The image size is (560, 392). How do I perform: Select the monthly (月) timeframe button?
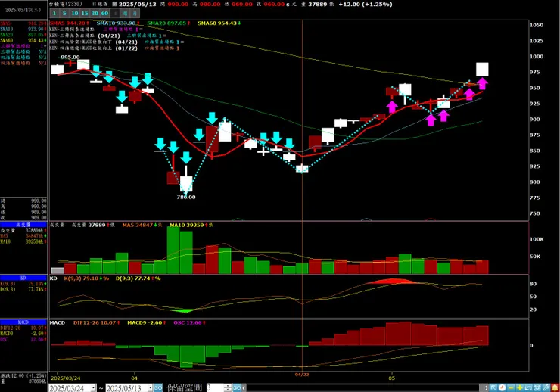pyautogui.click(x=134, y=14)
